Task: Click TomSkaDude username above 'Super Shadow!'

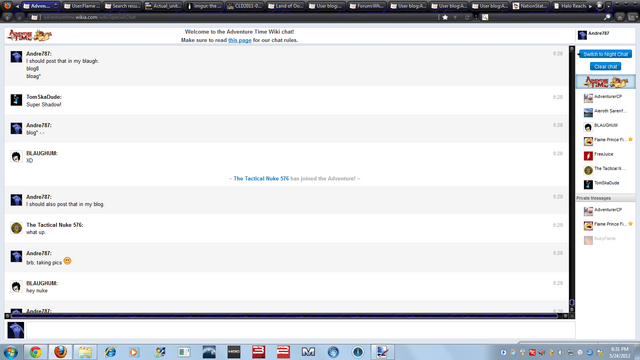Action: click(x=44, y=97)
